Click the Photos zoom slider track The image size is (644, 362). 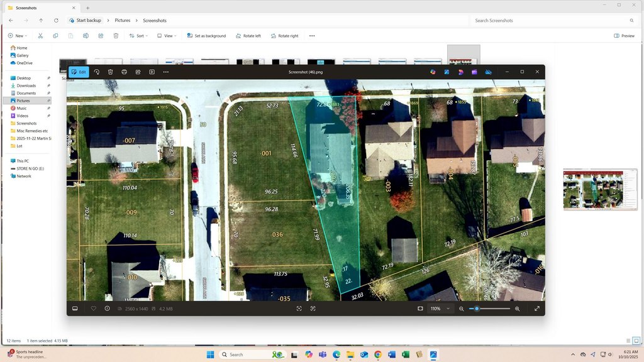pyautogui.click(x=494, y=309)
